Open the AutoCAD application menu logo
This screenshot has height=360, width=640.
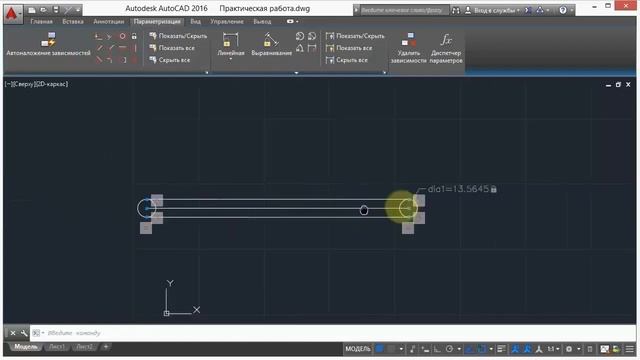pyautogui.click(x=12, y=13)
